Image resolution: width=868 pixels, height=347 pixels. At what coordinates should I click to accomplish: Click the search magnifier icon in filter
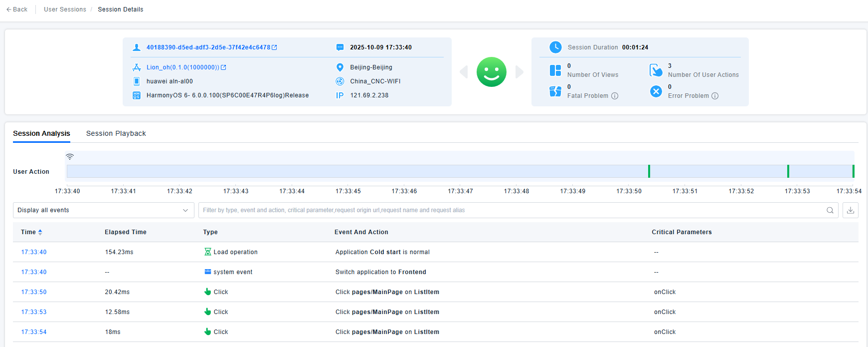[830, 210]
